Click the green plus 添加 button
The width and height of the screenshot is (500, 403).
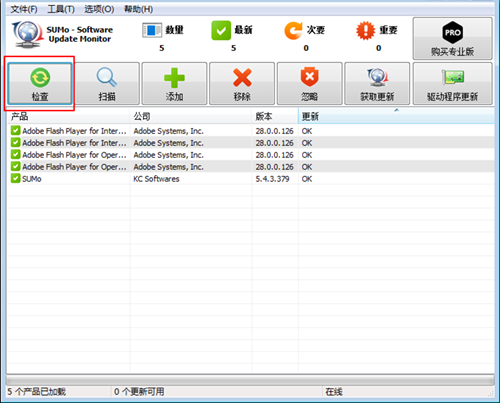(x=174, y=83)
